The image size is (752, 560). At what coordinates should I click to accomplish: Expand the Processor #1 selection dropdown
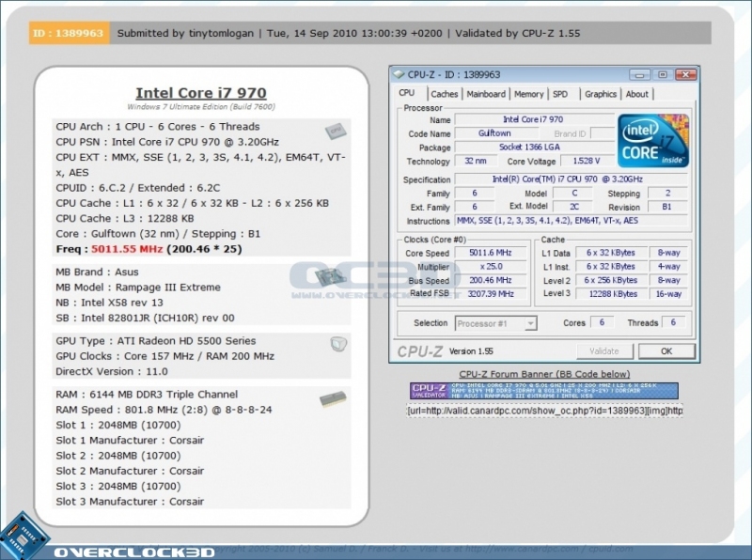(x=495, y=323)
